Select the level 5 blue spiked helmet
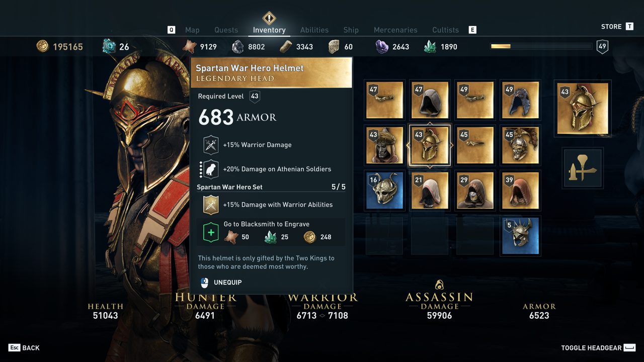Image resolution: width=644 pixels, height=362 pixels. 520,236
